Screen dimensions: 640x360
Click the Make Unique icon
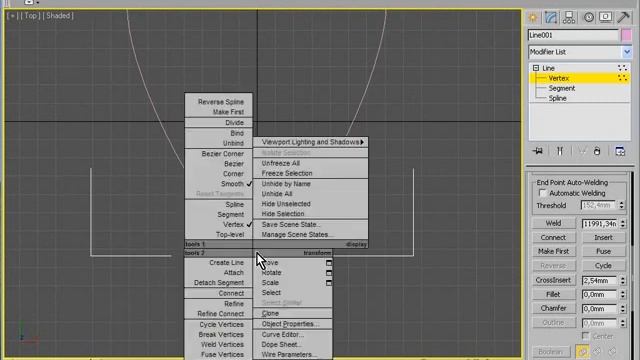[582, 151]
